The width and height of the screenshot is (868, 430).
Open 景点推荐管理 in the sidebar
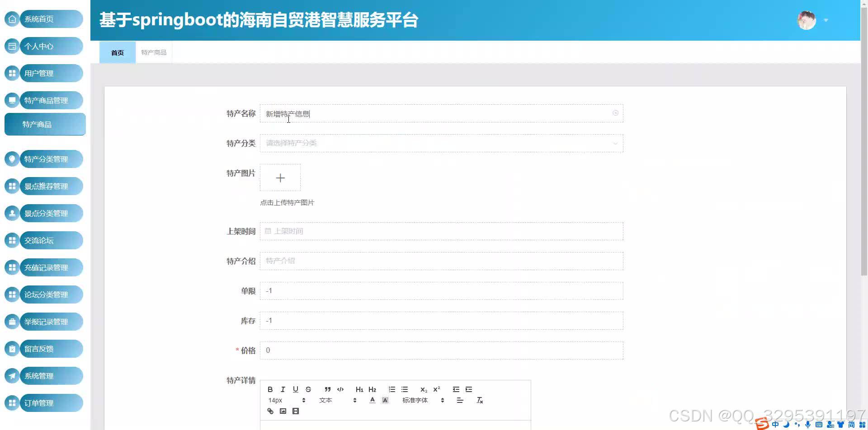point(45,186)
